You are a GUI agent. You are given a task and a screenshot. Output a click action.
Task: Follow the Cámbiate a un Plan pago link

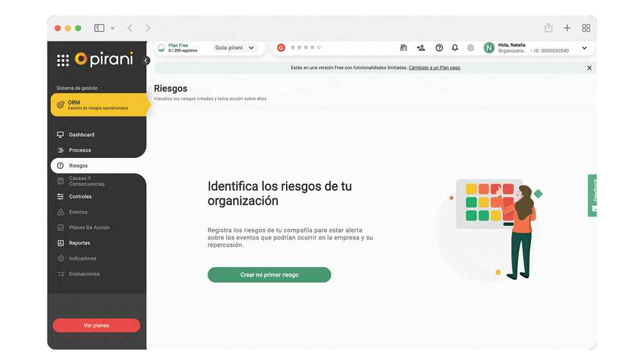point(434,68)
